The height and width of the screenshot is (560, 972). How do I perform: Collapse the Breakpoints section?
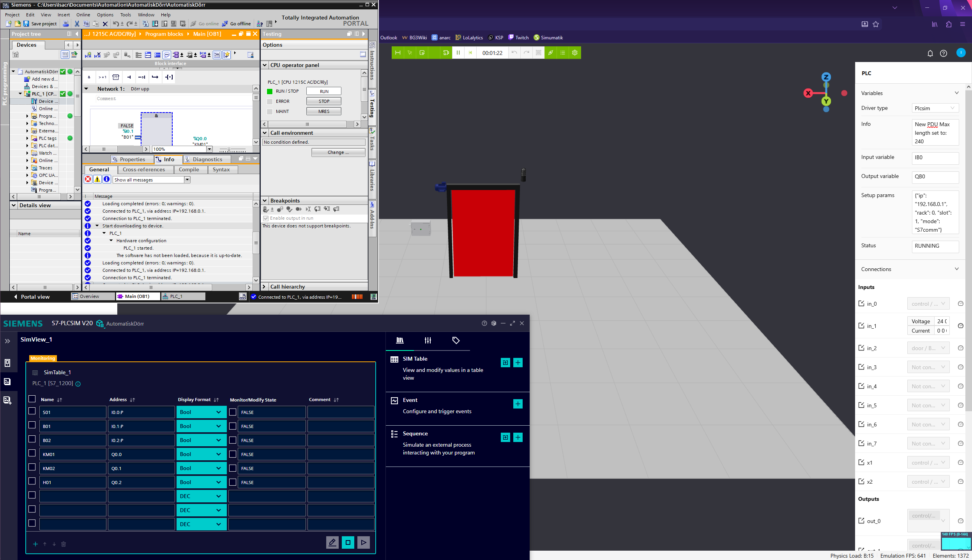pyautogui.click(x=265, y=201)
